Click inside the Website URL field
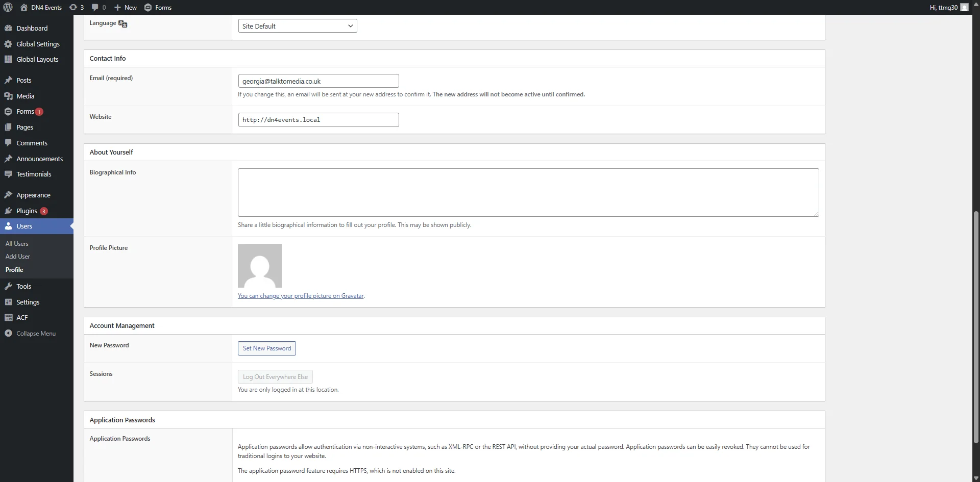 tap(317, 119)
